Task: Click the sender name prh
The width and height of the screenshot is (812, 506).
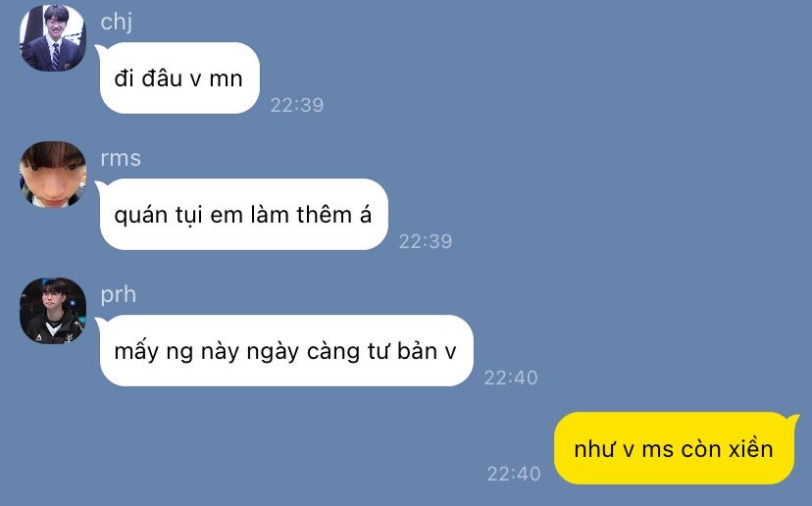Action: [119, 295]
